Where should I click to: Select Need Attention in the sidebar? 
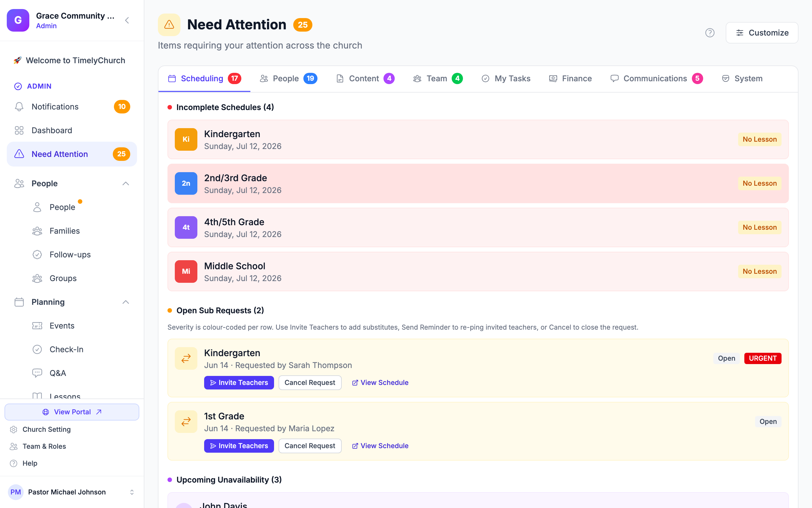(72, 154)
